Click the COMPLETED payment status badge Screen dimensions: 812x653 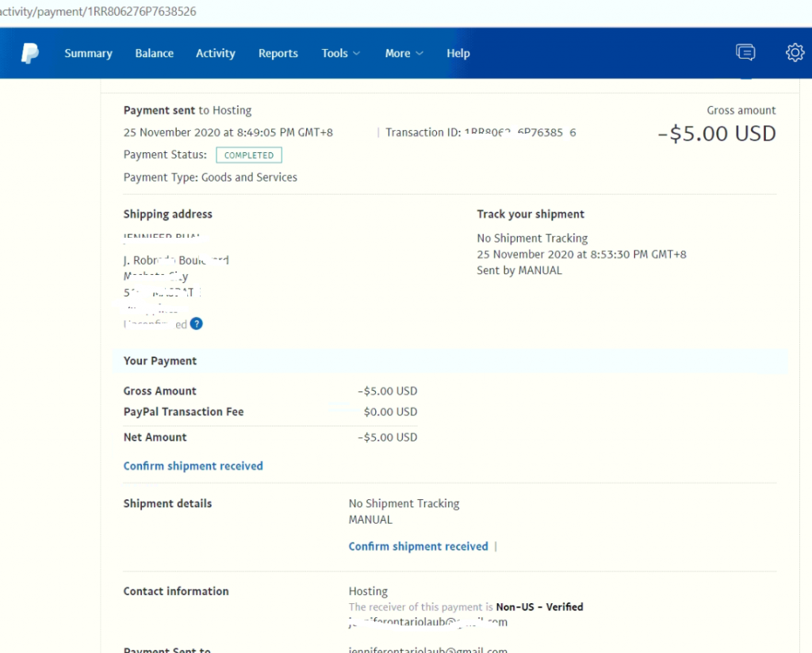pyautogui.click(x=249, y=155)
